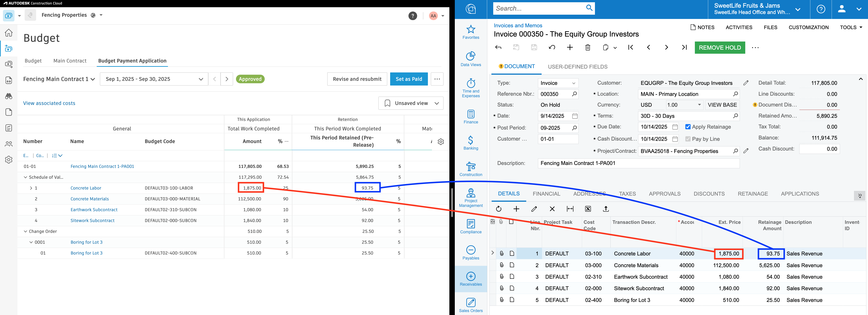Collapse the Change Order group

tap(26, 231)
